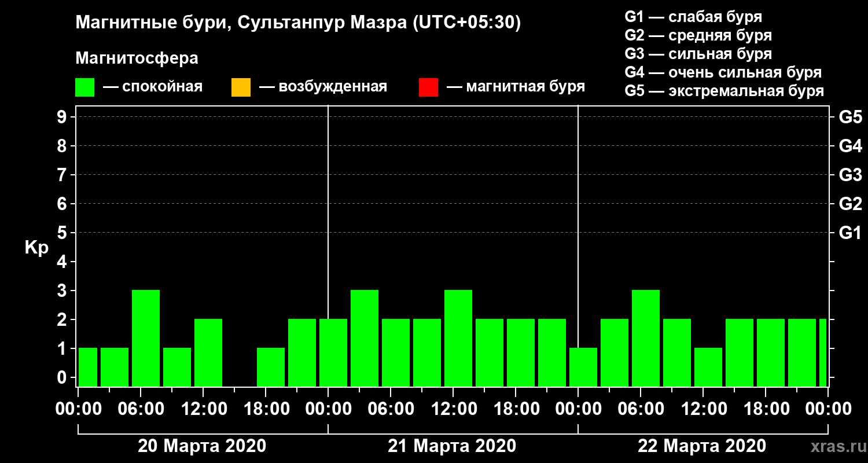Click the '18:00' time label under 21 Марта

516,409
